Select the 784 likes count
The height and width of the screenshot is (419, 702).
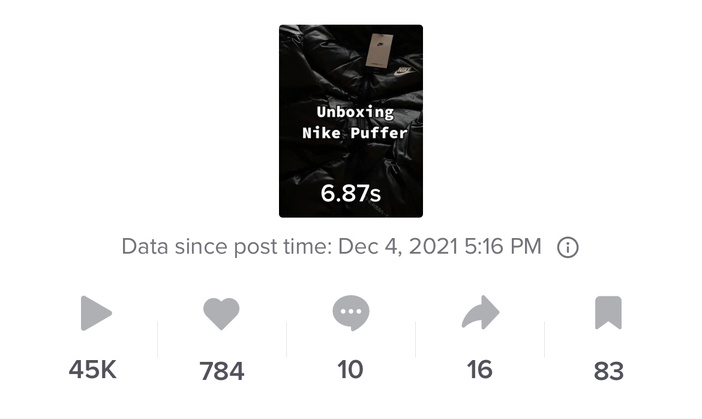tap(222, 371)
